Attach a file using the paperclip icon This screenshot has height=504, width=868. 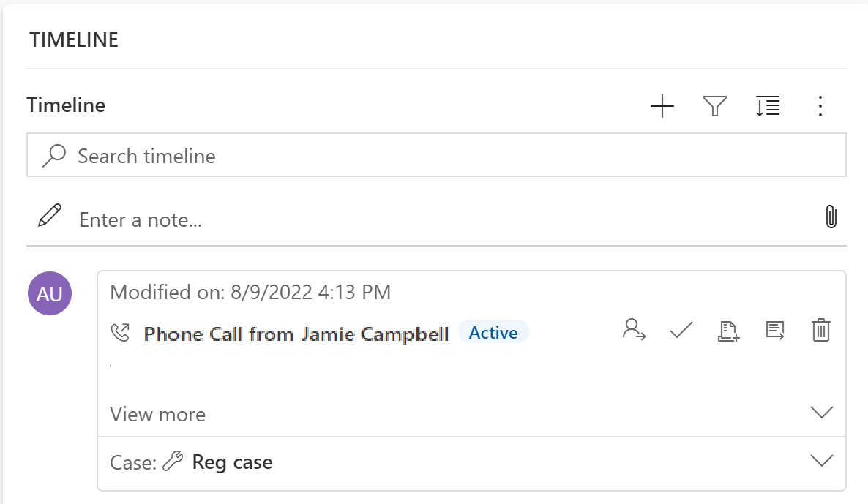click(x=831, y=217)
